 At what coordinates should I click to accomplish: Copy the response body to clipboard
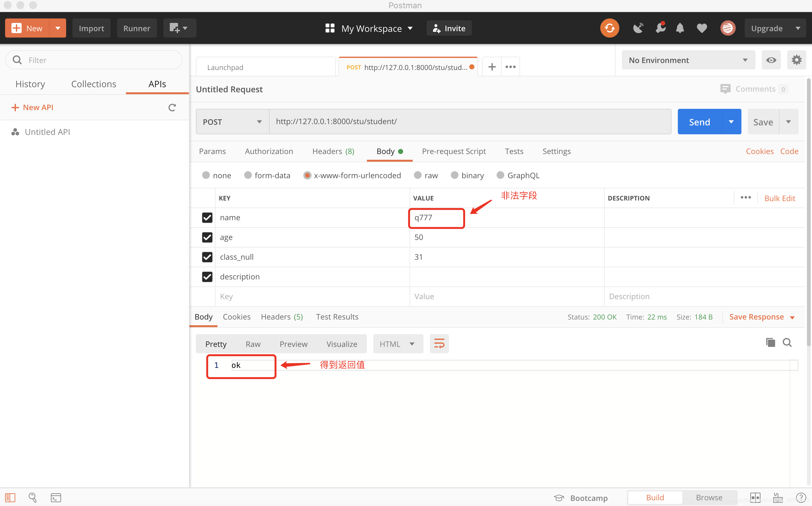(x=770, y=342)
